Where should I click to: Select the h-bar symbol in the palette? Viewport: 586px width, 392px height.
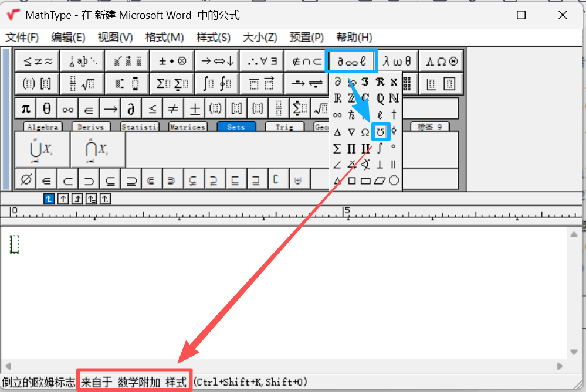(351, 115)
